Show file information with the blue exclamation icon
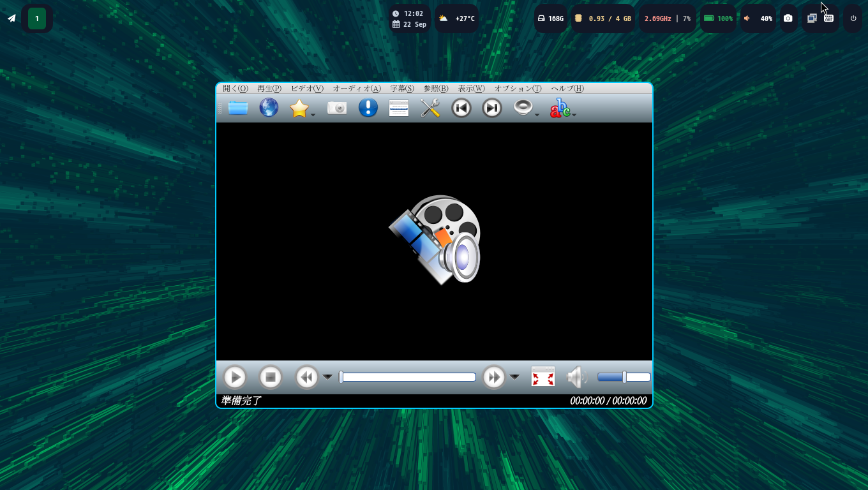The height and width of the screenshot is (490, 868). 368,108
